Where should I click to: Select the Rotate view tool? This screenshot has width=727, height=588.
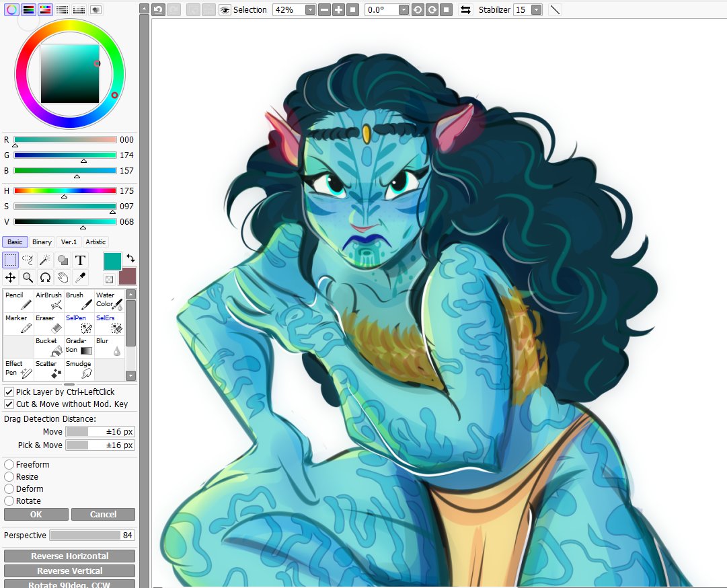[46, 278]
